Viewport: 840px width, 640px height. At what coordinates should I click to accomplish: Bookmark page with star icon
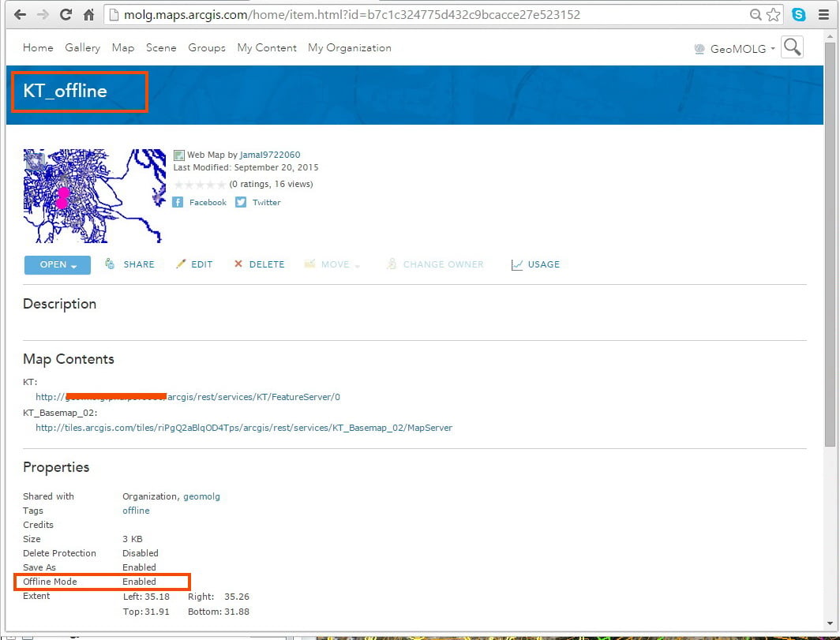pos(773,14)
